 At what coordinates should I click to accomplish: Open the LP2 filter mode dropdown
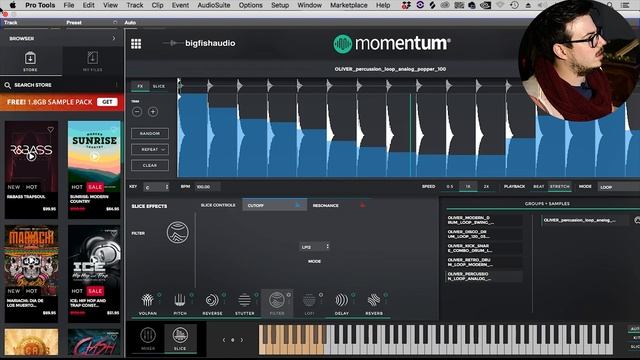pyautogui.click(x=314, y=247)
